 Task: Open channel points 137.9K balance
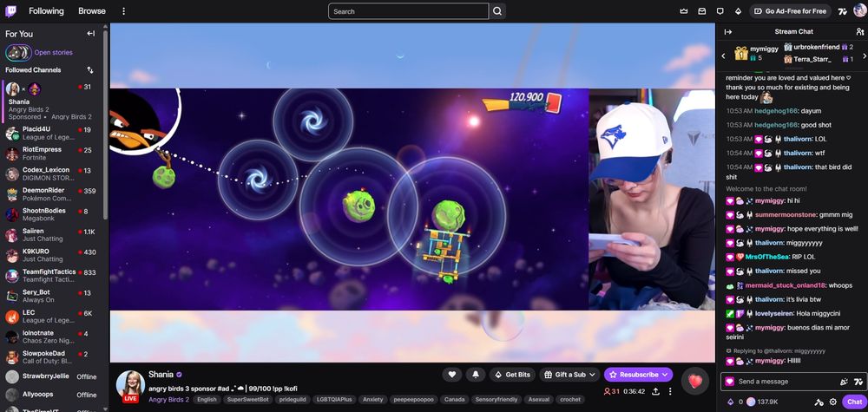[762, 402]
